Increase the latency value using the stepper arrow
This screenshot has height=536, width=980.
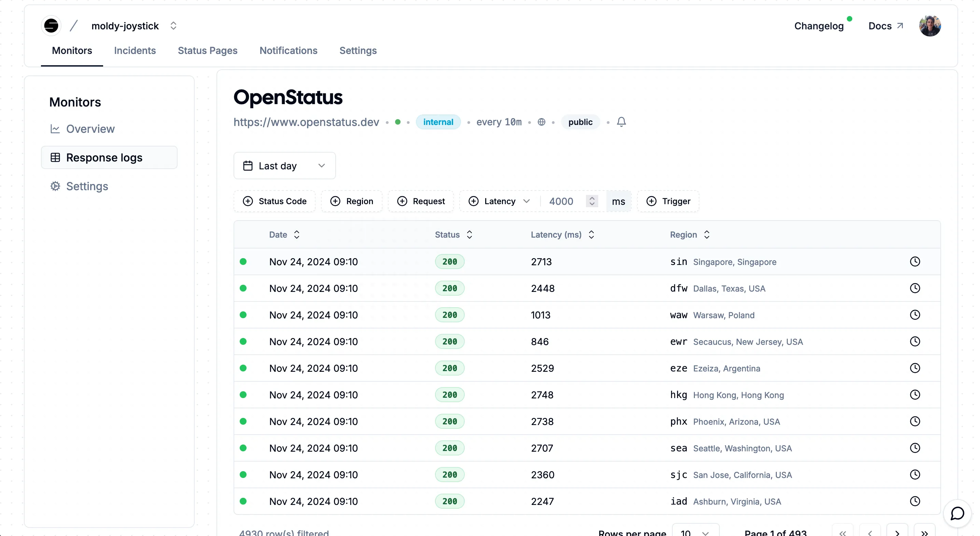(592, 198)
